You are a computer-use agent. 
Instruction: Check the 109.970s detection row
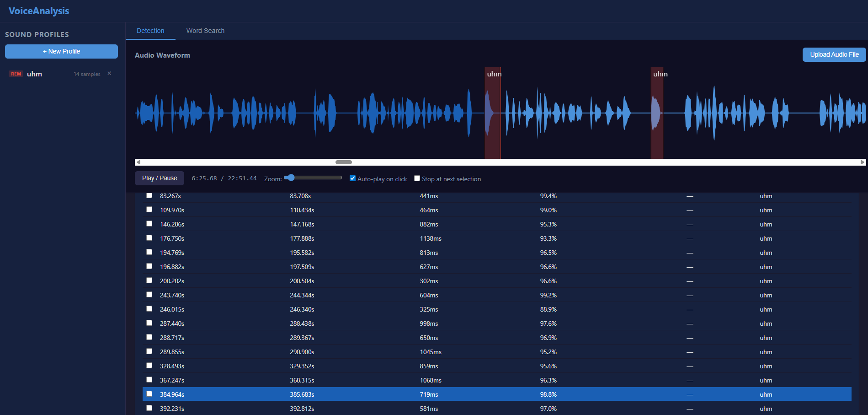point(149,210)
